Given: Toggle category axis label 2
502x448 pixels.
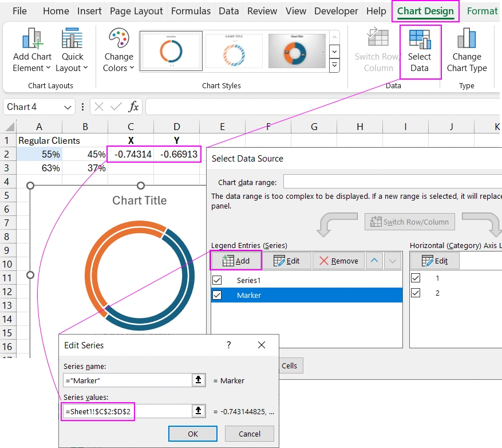Looking at the screenshot, I should 416,293.
